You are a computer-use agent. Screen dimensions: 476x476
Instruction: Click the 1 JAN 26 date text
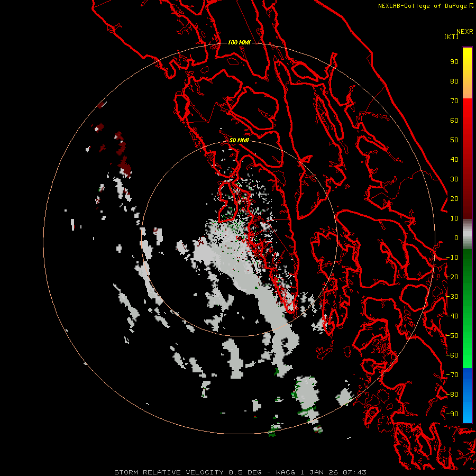click(319, 472)
